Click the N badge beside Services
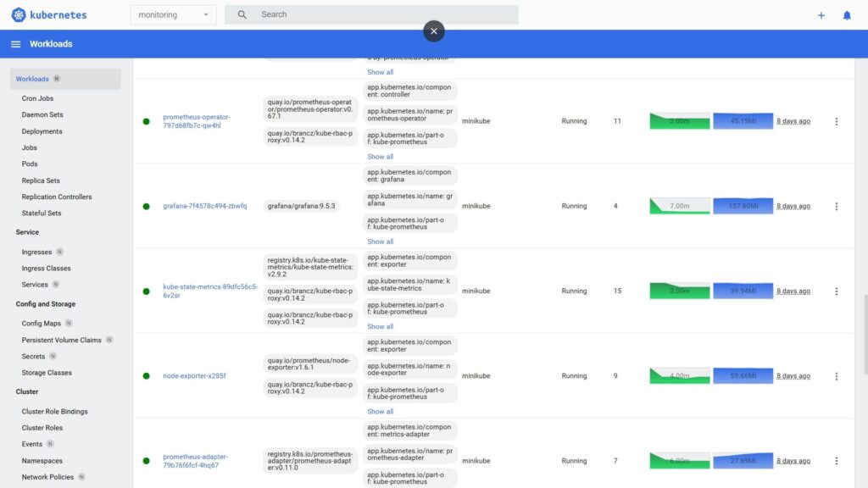This screenshot has width=868, height=488. (x=55, y=285)
